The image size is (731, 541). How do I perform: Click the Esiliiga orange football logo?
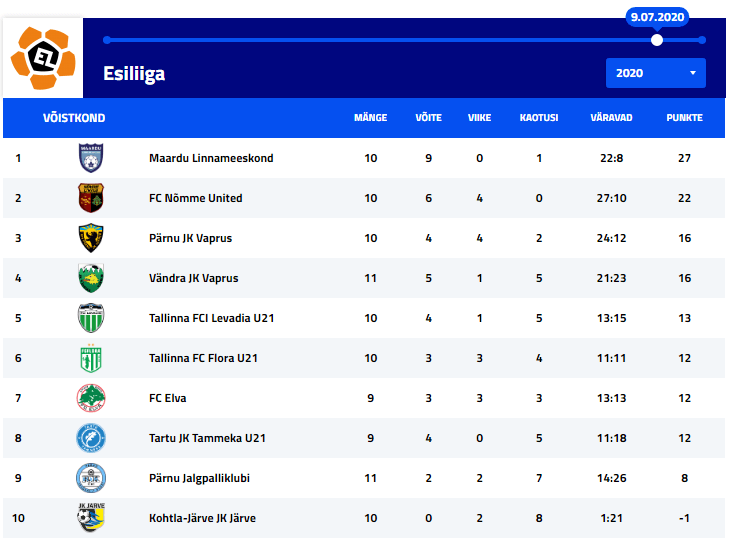(x=43, y=58)
